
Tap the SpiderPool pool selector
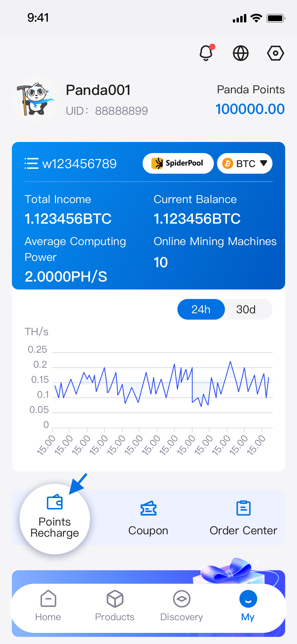click(x=178, y=163)
